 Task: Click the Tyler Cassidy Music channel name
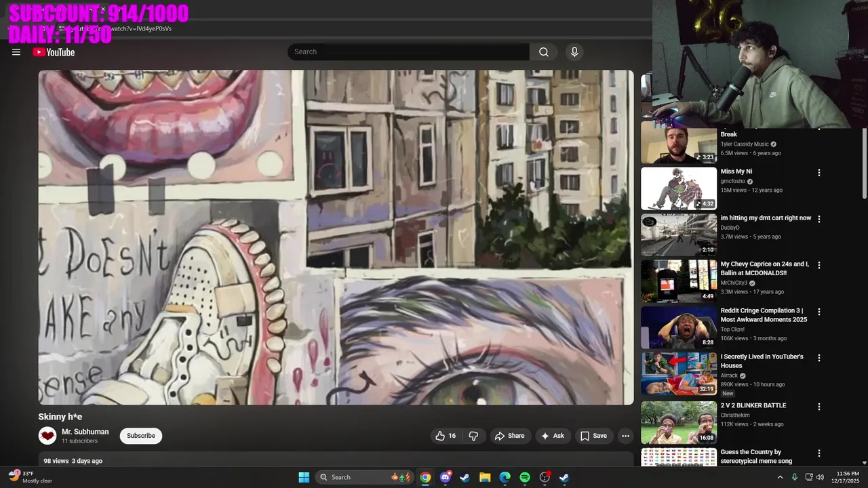tap(745, 144)
